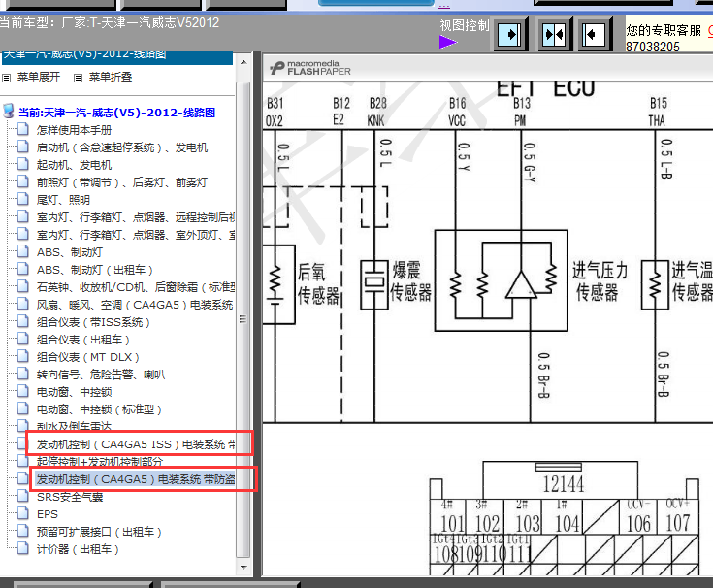Click 后氧传感器 label in diagram

click(318, 284)
